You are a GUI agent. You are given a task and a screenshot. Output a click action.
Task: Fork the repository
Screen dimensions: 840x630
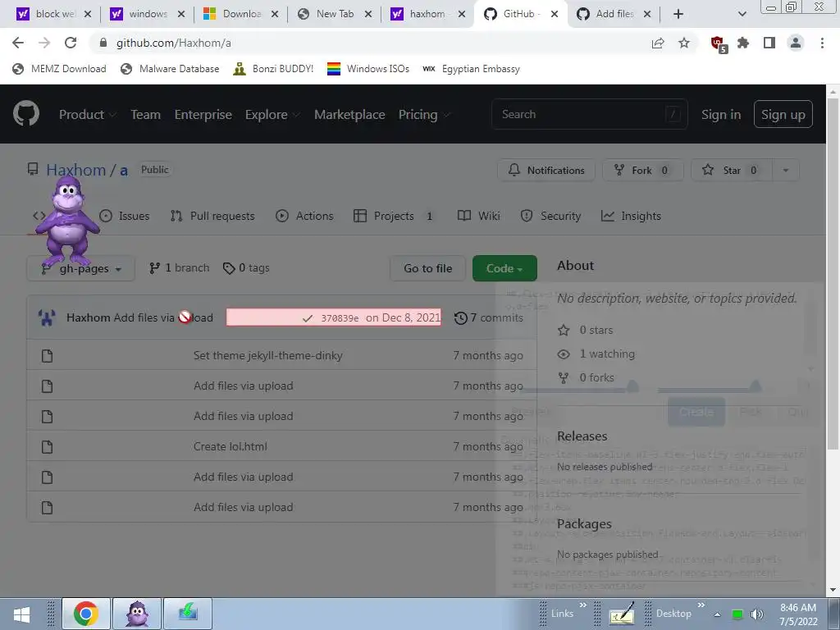click(643, 171)
